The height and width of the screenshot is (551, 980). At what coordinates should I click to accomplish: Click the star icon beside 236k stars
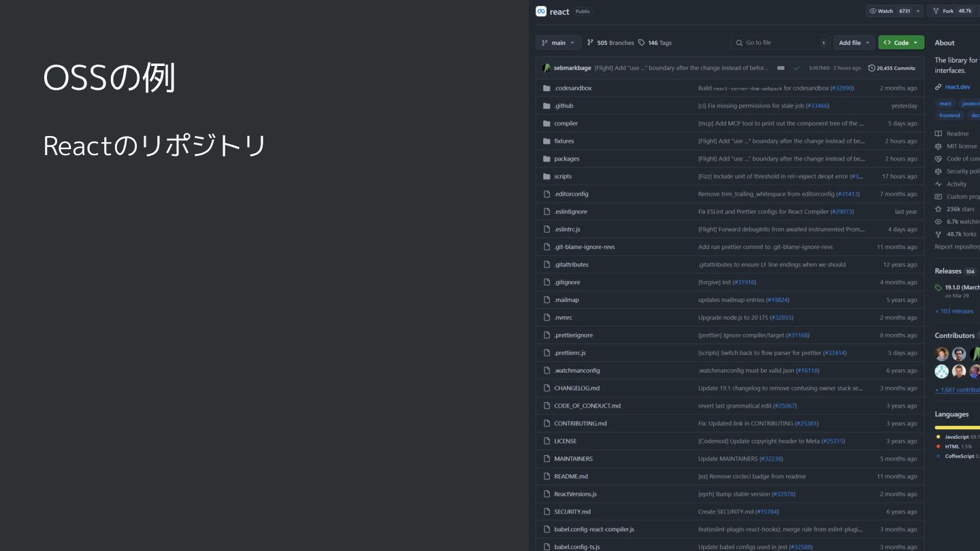coord(938,210)
